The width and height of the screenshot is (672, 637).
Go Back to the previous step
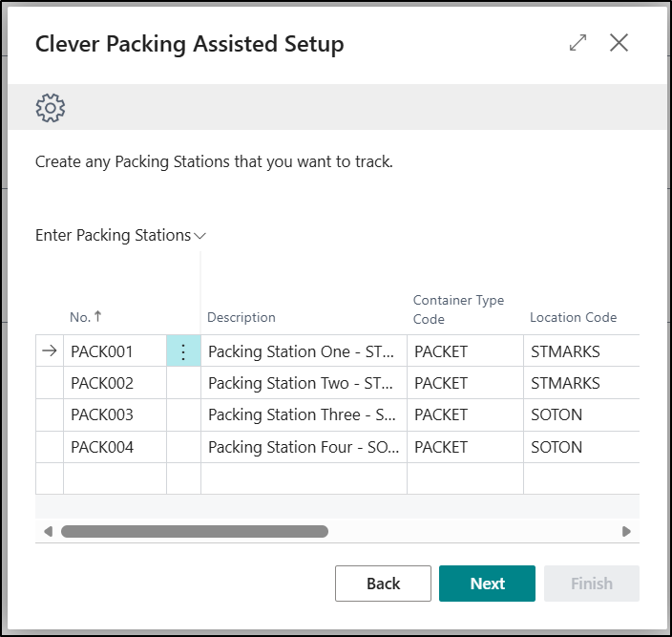coord(383,584)
